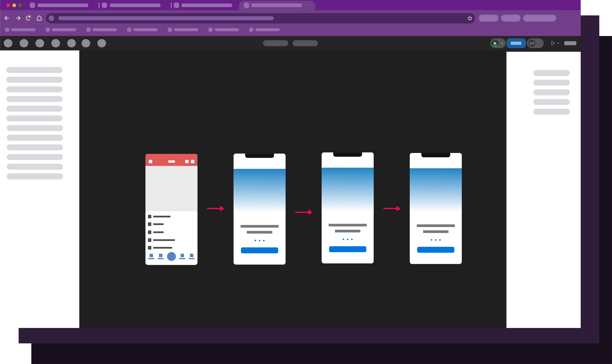
Task: Click the code brackets dev mode icon
Action: 532,43
